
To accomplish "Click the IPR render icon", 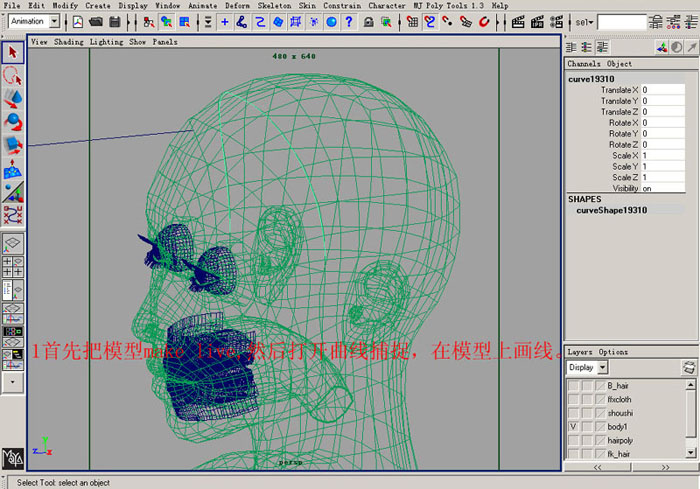I will tap(537, 22).
